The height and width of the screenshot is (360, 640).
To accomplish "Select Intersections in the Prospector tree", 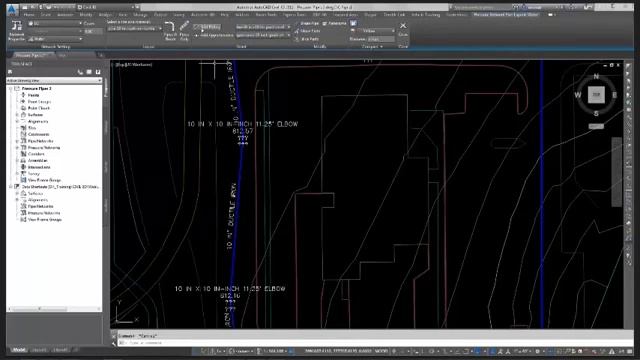I will [39, 167].
